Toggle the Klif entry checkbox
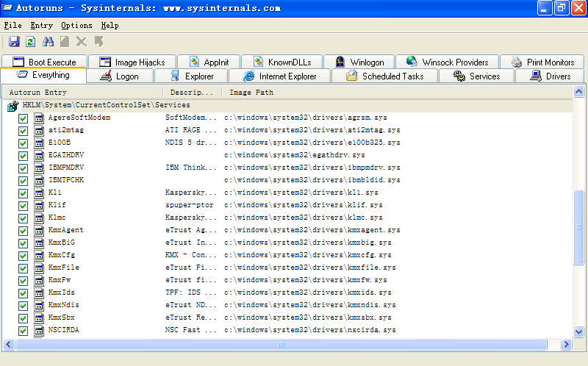This screenshot has width=588, height=366. click(23, 206)
